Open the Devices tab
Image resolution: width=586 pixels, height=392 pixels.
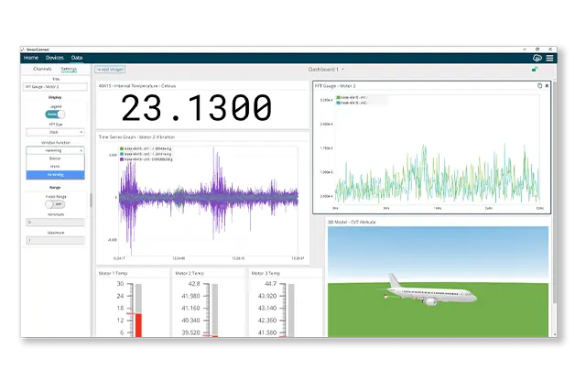pyautogui.click(x=55, y=58)
